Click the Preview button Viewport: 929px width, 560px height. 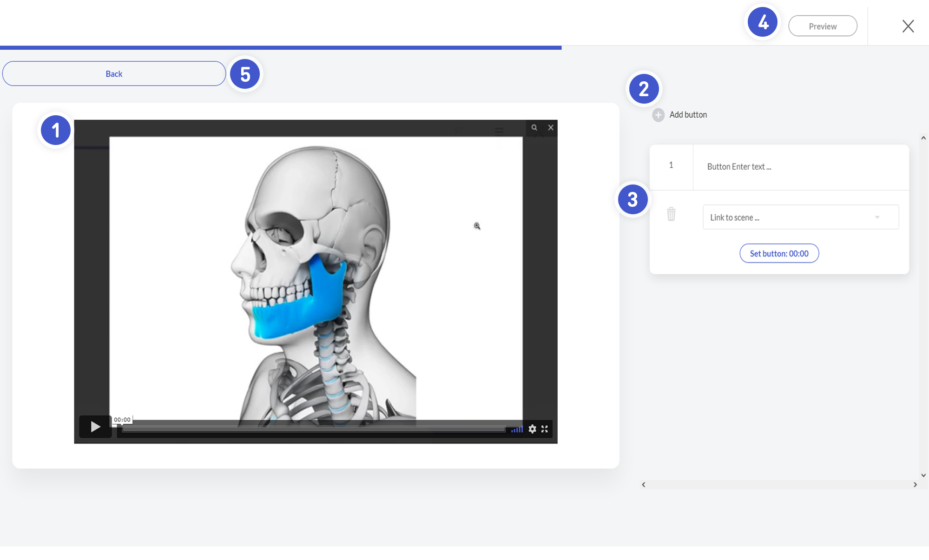(823, 26)
